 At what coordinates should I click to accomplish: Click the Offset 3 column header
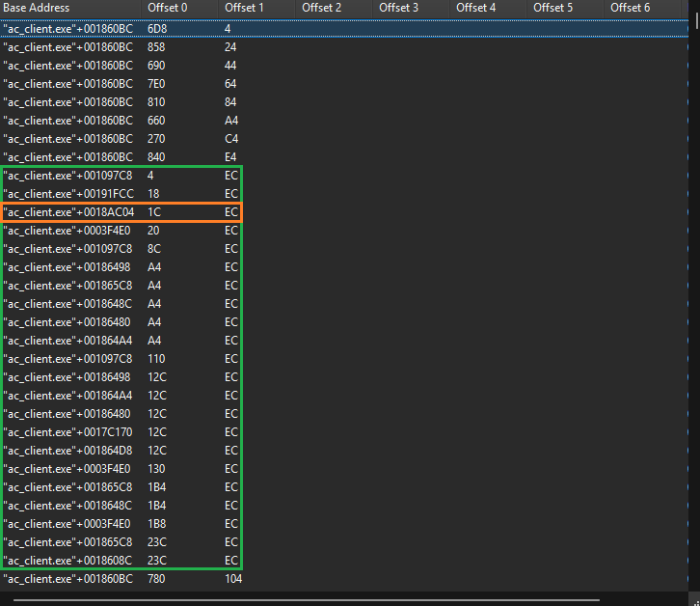400,8
